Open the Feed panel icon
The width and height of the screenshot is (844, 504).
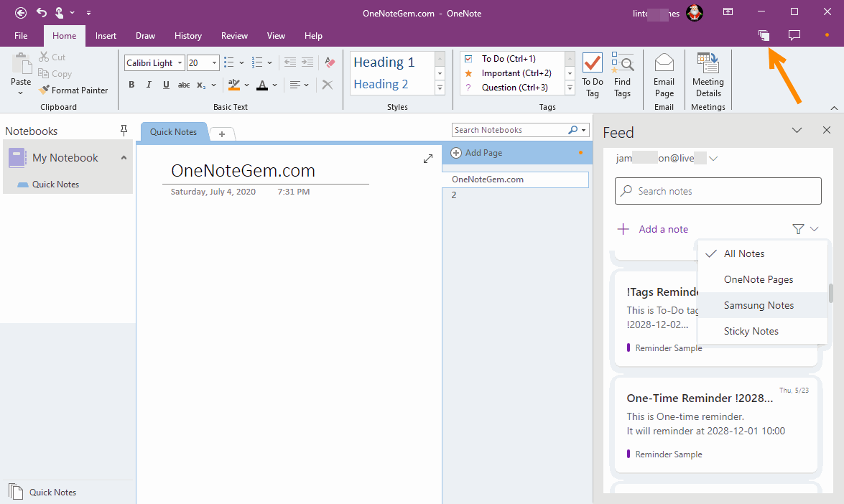pyautogui.click(x=764, y=35)
